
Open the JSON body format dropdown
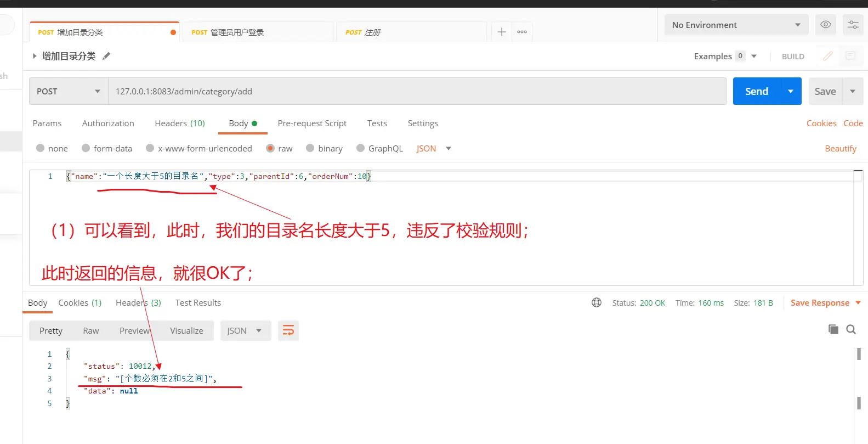(x=433, y=148)
